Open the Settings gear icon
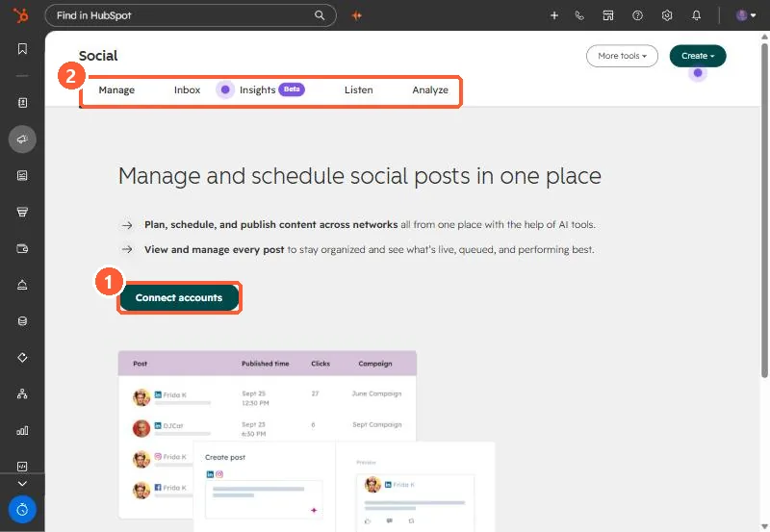Screen dimensions: 770x532 click(666, 15)
